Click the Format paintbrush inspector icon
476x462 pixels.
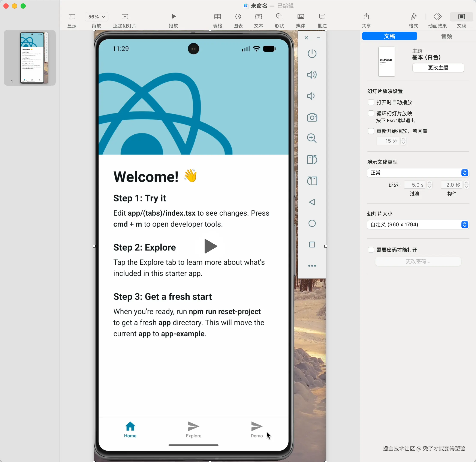(x=413, y=16)
